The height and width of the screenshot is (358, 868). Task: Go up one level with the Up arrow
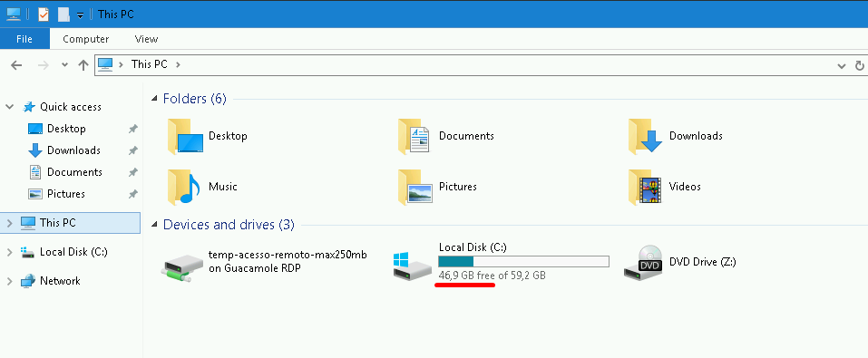(83, 64)
